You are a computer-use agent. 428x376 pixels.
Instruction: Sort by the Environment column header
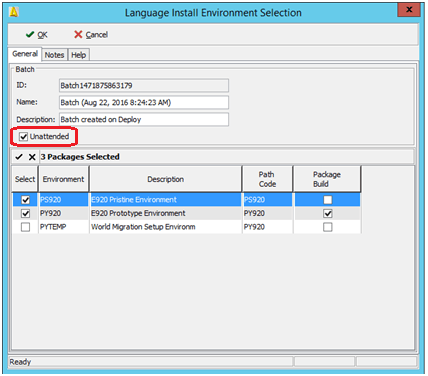point(63,179)
